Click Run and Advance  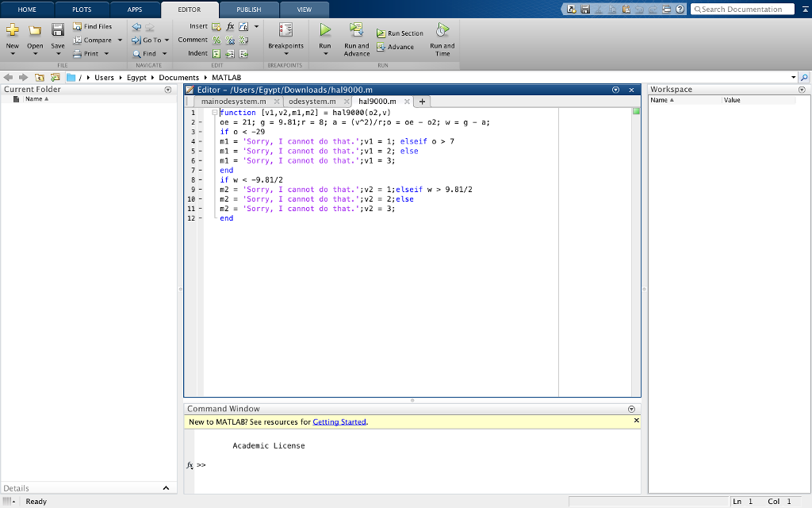pyautogui.click(x=356, y=39)
